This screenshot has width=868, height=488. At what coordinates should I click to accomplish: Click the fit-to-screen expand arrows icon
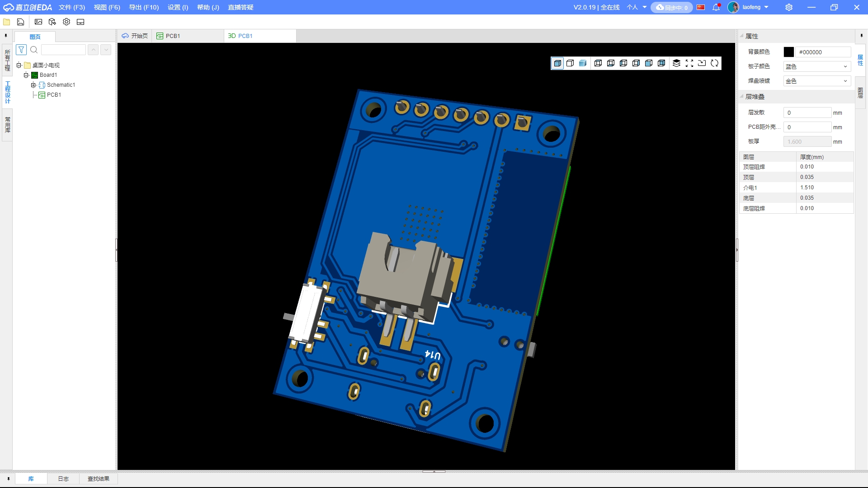pyautogui.click(x=689, y=63)
